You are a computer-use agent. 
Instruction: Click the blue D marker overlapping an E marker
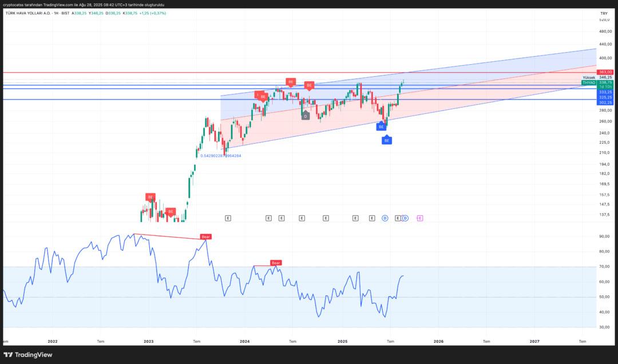(405, 218)
